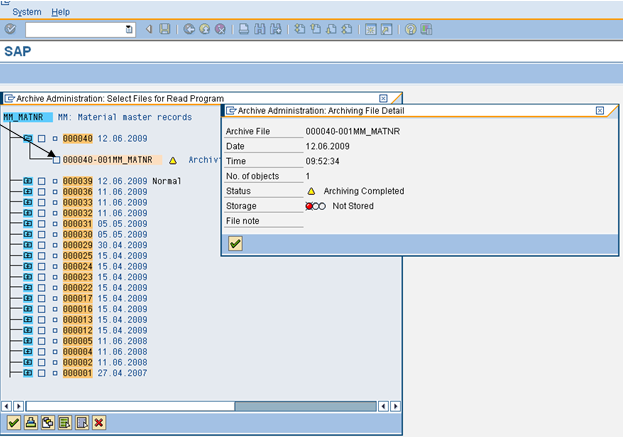
Task: Open command field history dropdown
Action: coord(129,29)
